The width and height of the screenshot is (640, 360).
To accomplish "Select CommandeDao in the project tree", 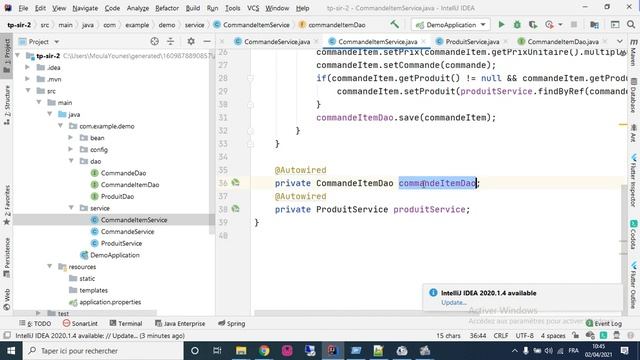I will pos(123,173).
